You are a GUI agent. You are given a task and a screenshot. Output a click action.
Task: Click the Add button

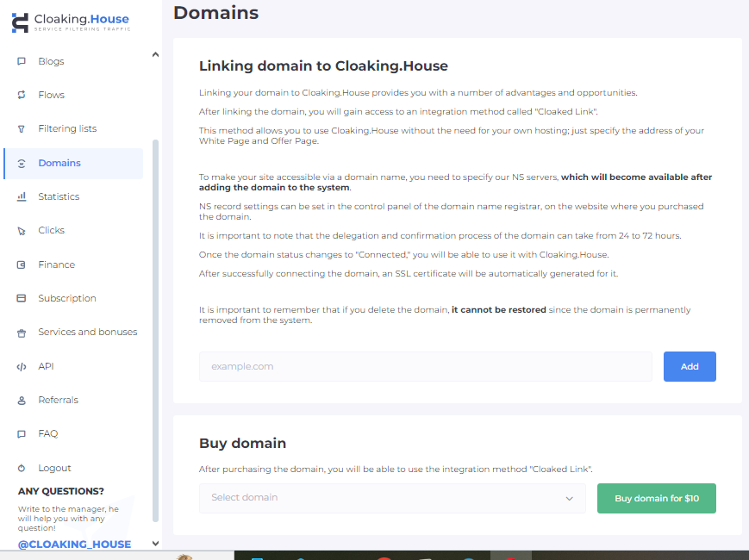(x=689, y=366)
